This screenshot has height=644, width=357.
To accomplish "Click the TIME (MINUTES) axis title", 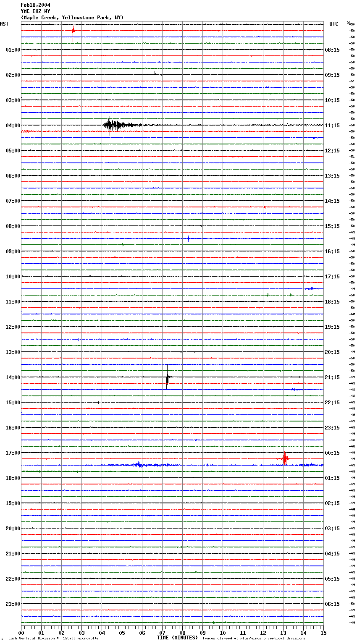I will [x=177, y=638].
